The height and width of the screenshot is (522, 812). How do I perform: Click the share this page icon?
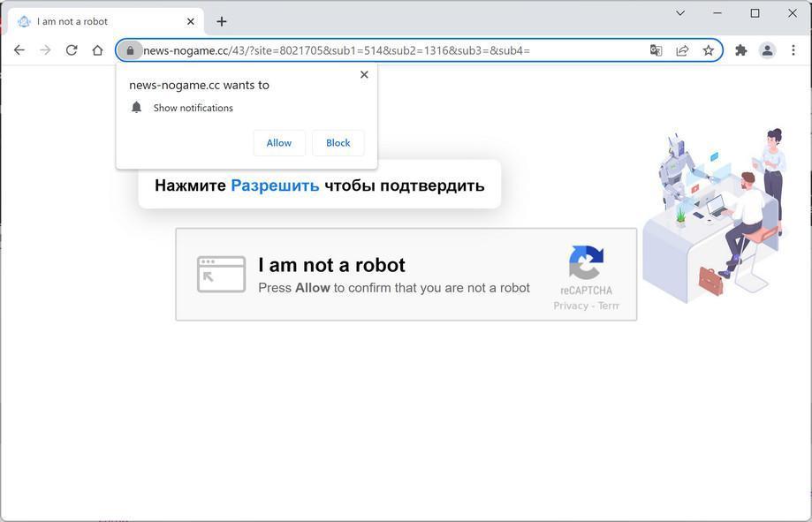681,50
